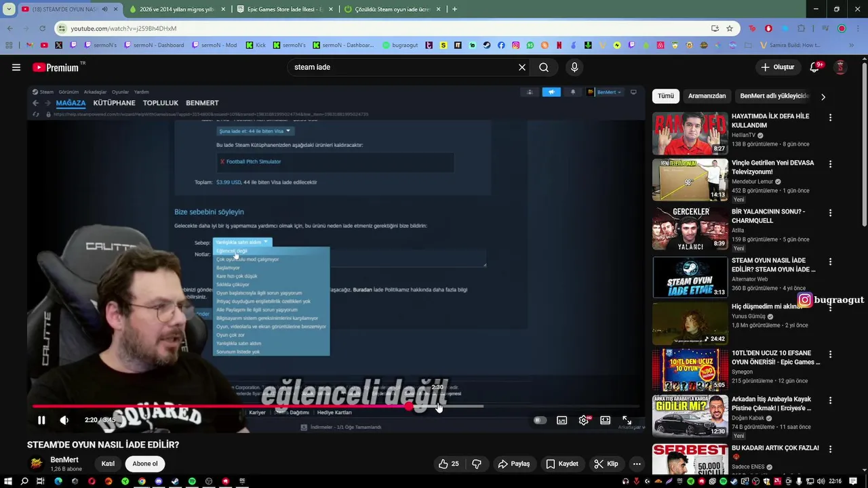The width and height of the screenshot is (868, 488).
Task: Open the YouTube guide hamburger menu
Action: point(16,67)
